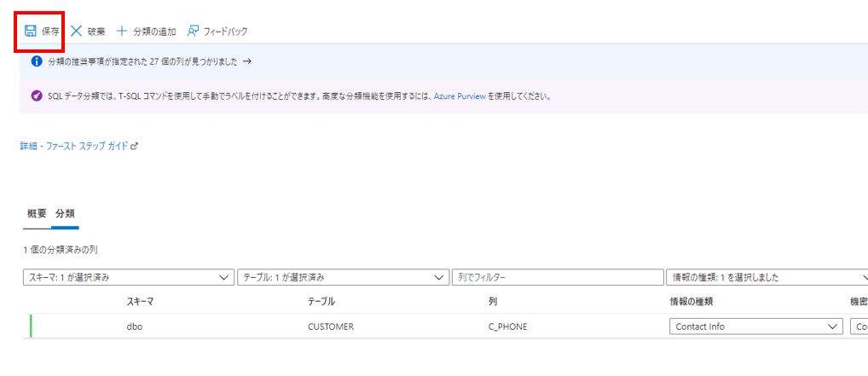Click the discard (破棄) X icon

pyautogui.click(x=77, y=31)
